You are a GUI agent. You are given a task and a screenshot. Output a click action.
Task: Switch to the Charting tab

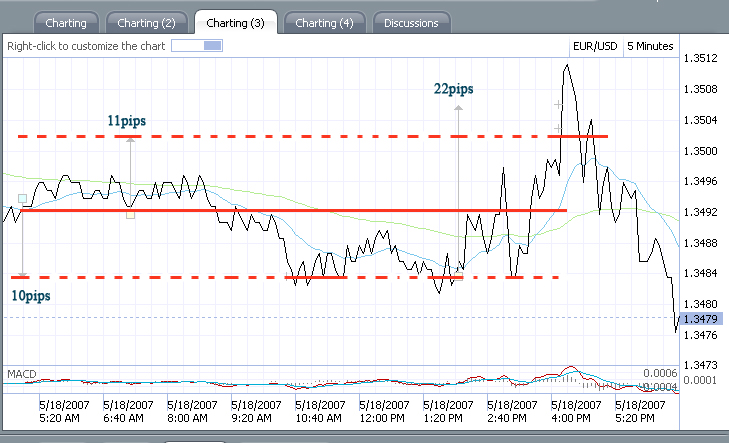66,23
